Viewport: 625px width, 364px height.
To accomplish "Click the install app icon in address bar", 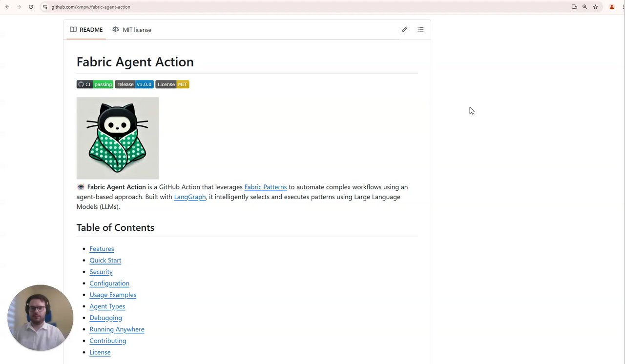I will tap(574, 7).
